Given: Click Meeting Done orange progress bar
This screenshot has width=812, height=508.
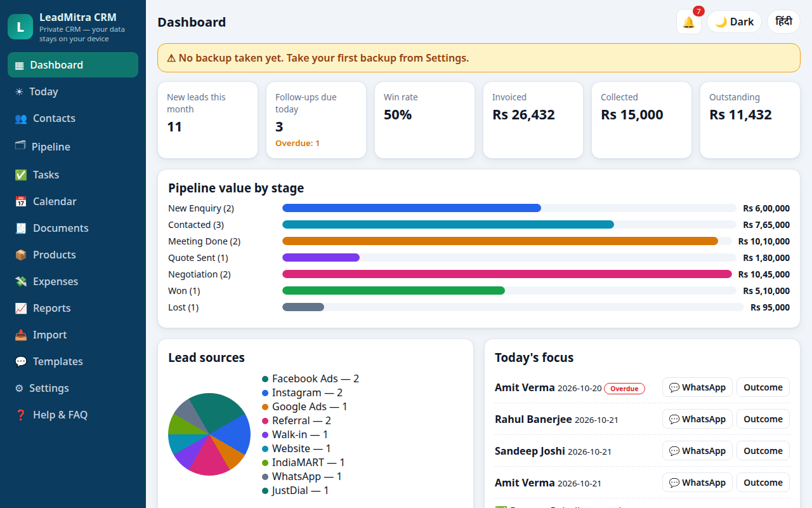Looking at the screenshot, I should (x=500, y=241).
